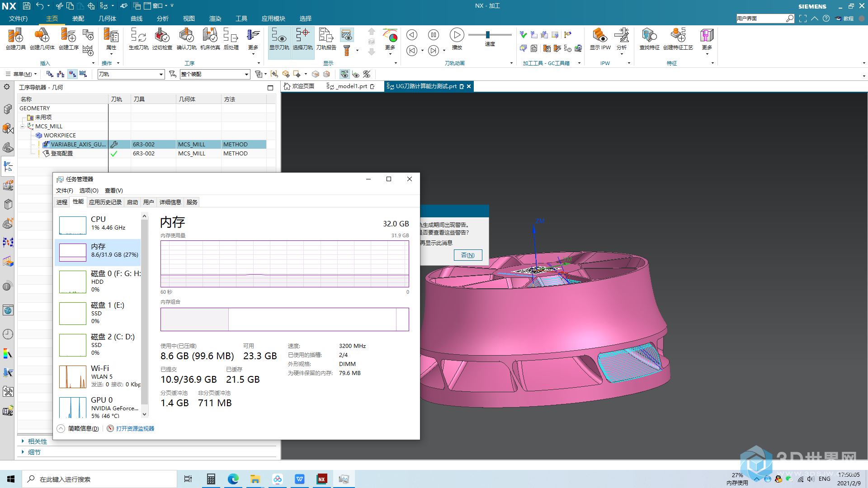Screen dimensions: 868x488
Task: Click the Windows search box in taskbar
Action: coord(99,479)
